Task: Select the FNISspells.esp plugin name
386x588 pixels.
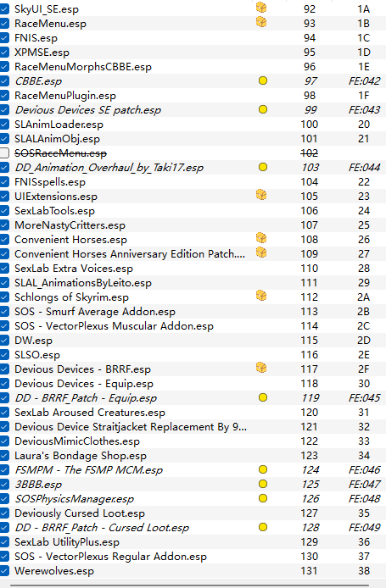Action: pos(50,182)
